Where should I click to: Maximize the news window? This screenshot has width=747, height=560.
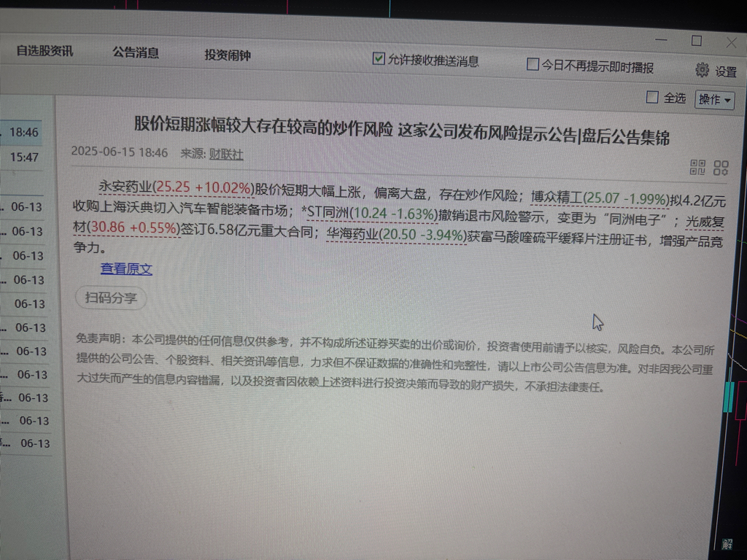[x=697, y=41]
